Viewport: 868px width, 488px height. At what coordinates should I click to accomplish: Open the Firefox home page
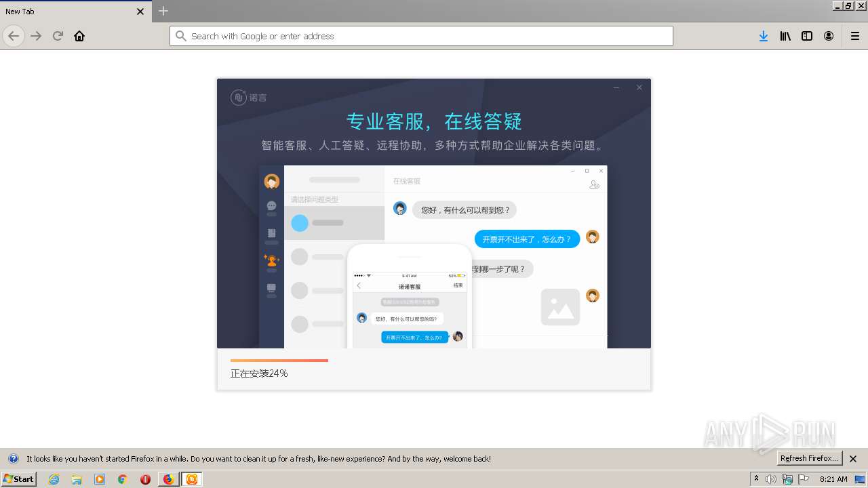pos(79,36)
